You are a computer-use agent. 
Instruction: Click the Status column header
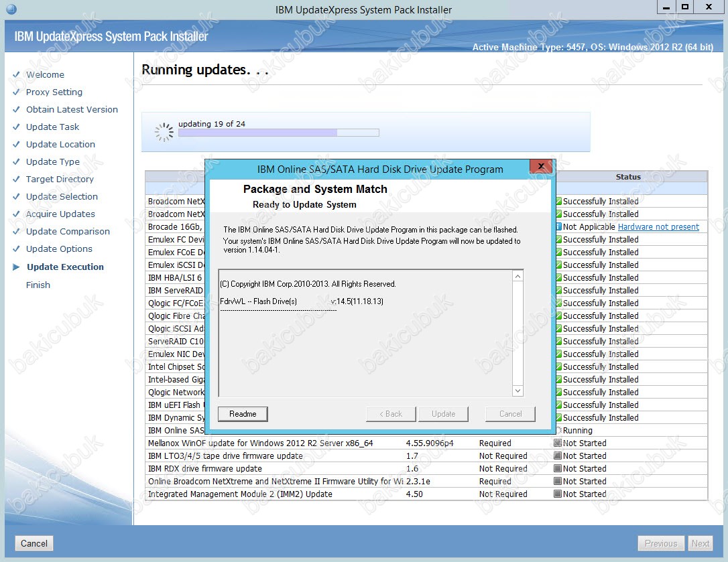coord(628,177)
